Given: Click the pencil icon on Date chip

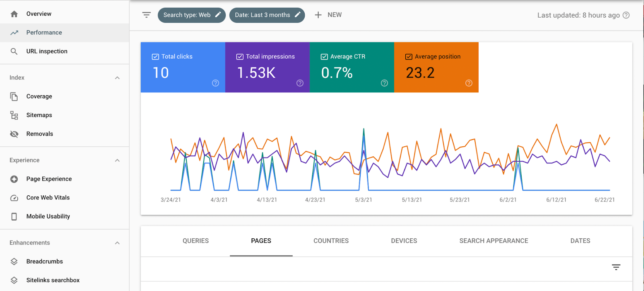Looking at the screenshot, I should click(x=297, y=14).
